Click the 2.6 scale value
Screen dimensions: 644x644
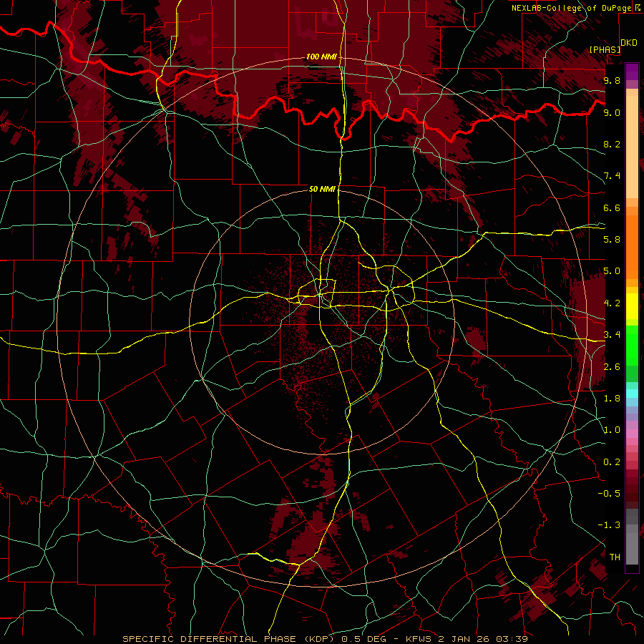coord(612,367)
